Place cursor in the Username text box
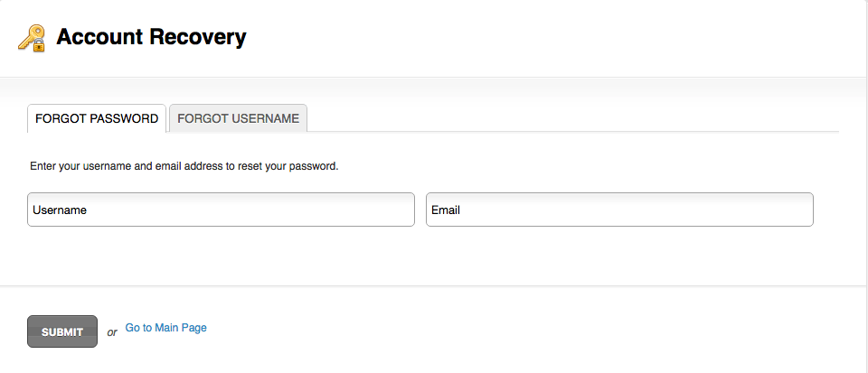 coord(221,210)
